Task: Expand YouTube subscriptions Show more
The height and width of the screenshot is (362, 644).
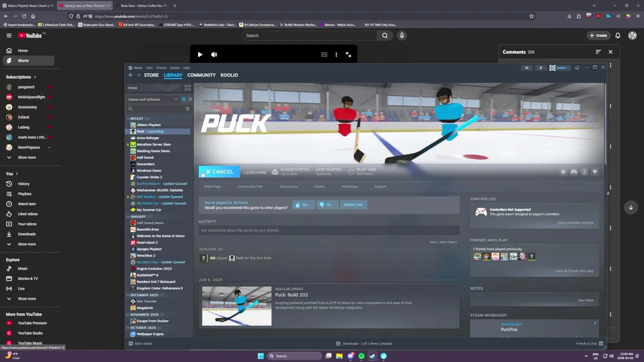Action: (27, 157)
